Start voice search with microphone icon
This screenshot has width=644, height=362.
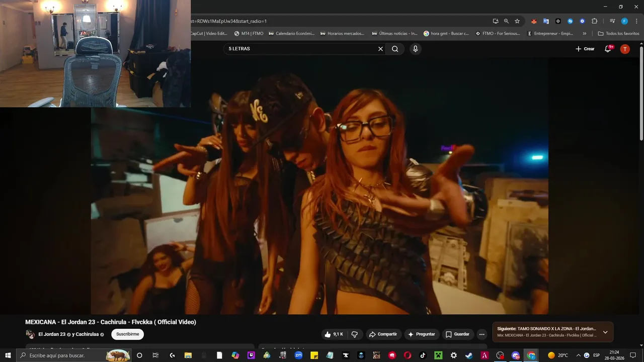[x=415, y=49]
